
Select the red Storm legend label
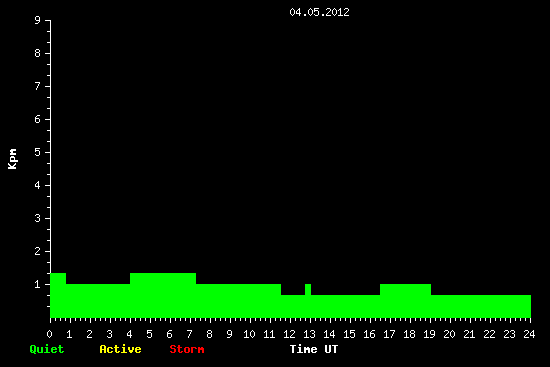(187, 349)
